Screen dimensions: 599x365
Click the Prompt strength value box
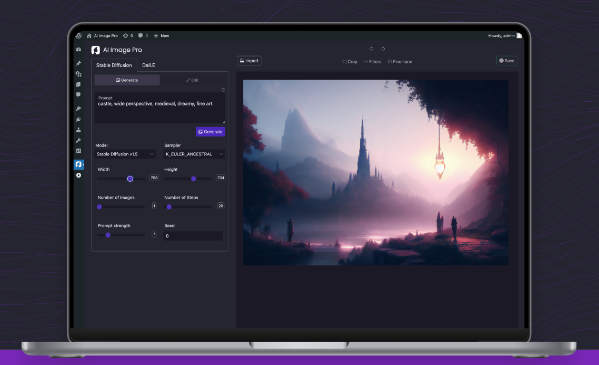tap(154, 234)
